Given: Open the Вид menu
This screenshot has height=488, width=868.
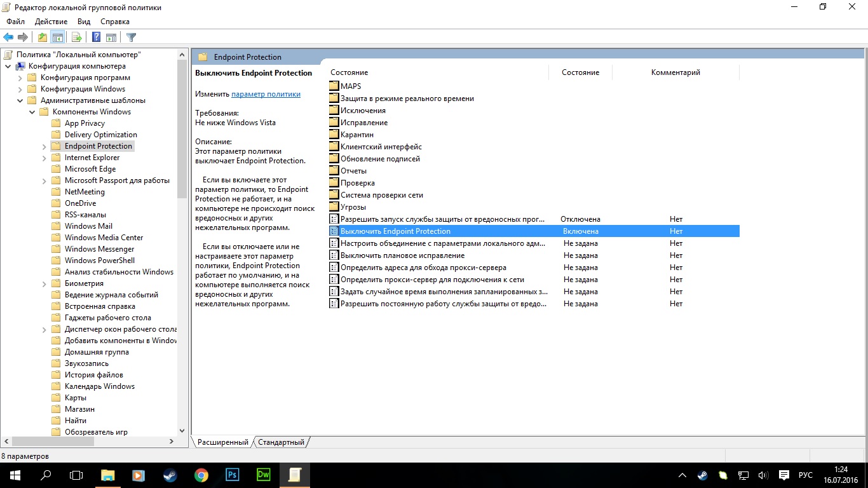Looking at the screenshot, I should click(84, 22).
